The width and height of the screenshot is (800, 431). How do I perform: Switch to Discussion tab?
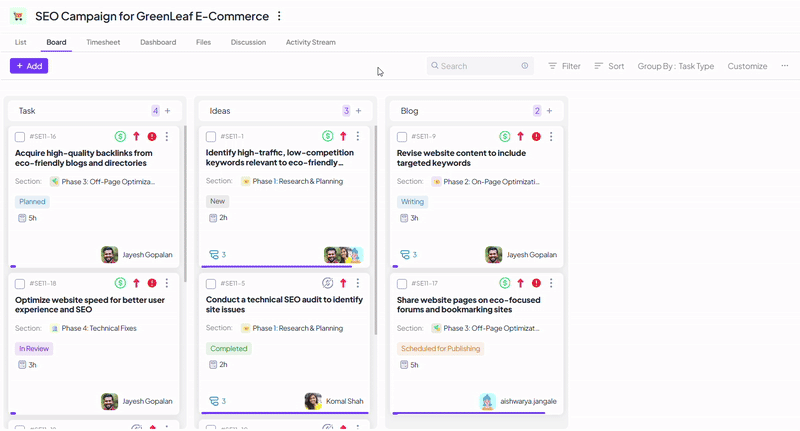[x=248, y=42]
